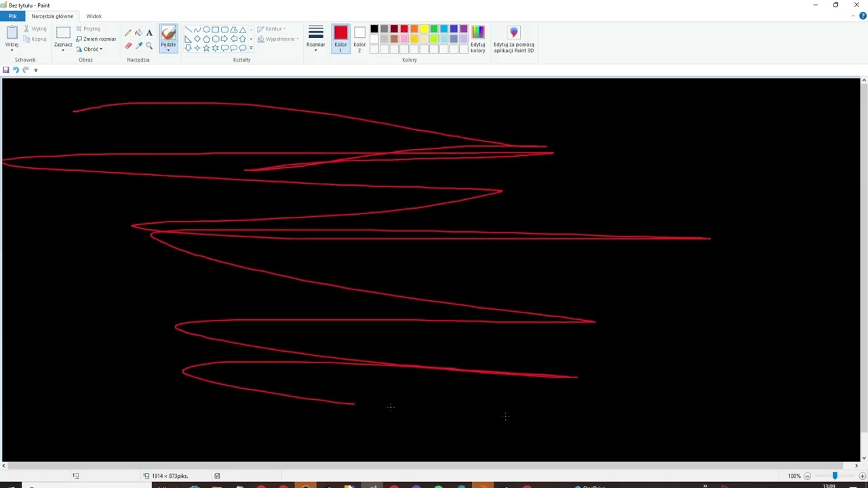Open Edytuj kolory color editor

click(478, 39)
